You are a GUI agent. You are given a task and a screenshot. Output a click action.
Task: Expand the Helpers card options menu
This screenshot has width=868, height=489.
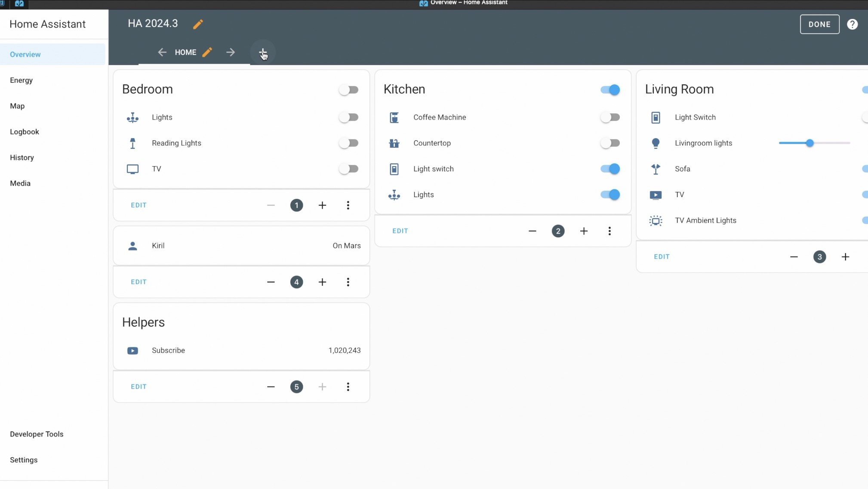pos(348,387)
